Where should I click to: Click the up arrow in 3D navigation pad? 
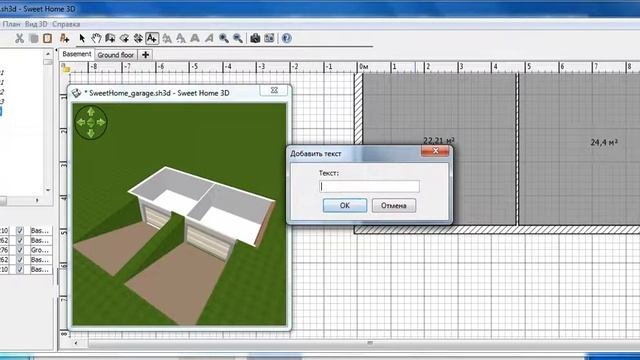[91, 111]
